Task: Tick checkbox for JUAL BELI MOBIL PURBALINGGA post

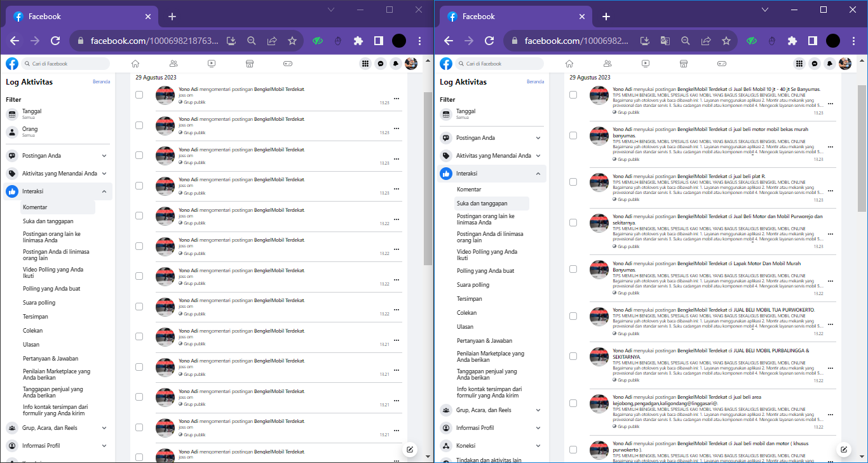Action: click(573, 357)
